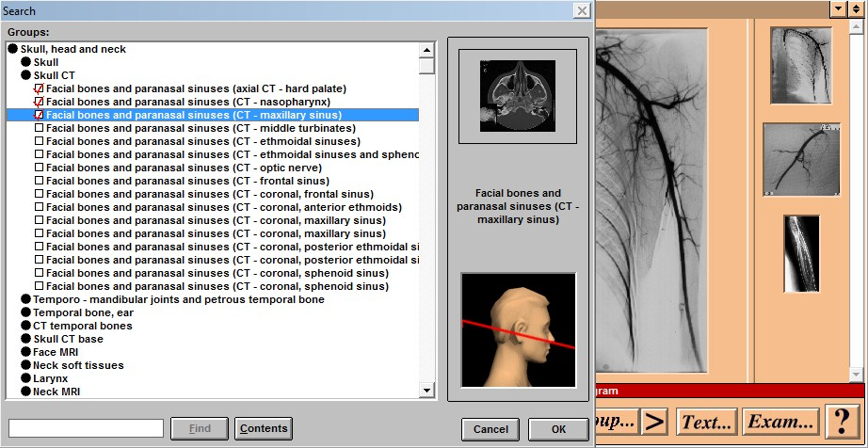This screenshot has height=448, width=868.
Task: Click the head slice-plane diagram
Action: (517, 330)
